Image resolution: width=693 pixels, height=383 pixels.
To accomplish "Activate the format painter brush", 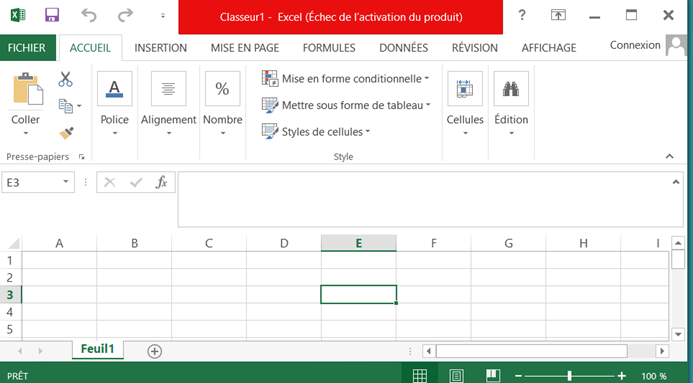I will click(x=66, y=133).
